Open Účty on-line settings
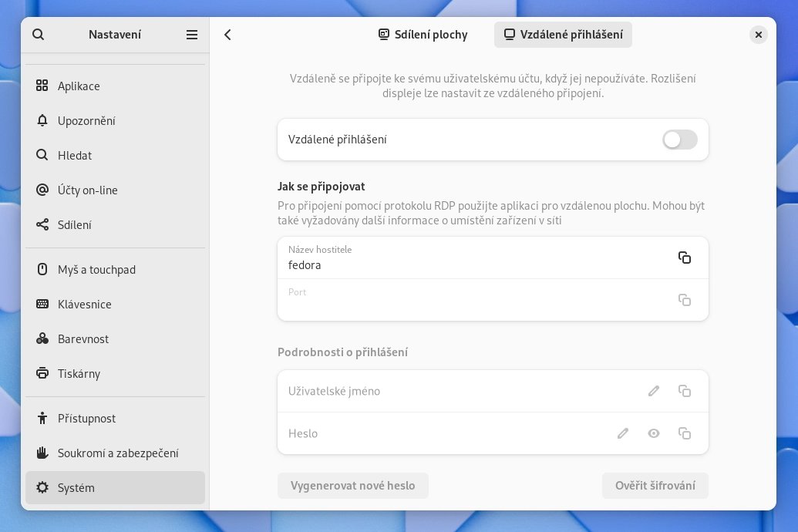The width and height of the screenshot is (798, 532). (x=115, y=190)
